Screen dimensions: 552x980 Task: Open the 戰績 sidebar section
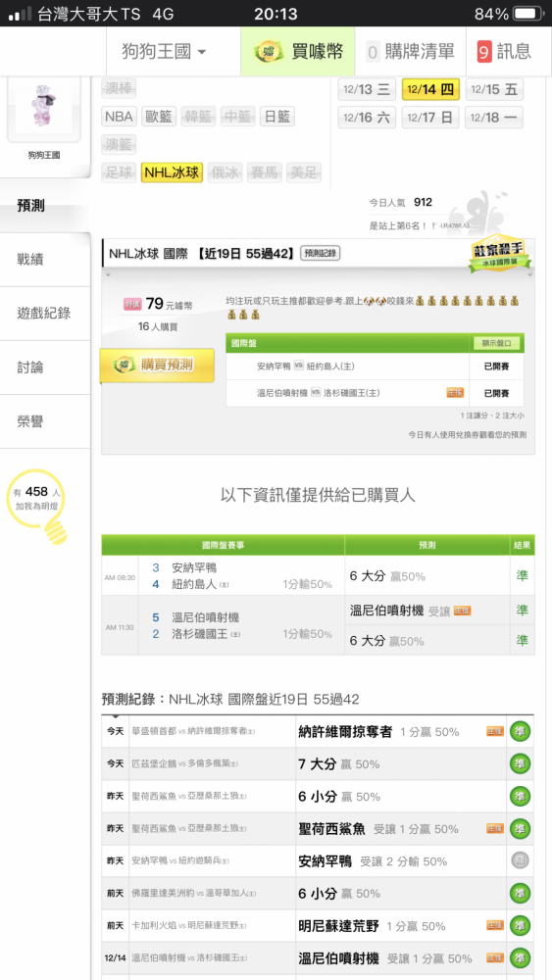pyautogui.click(x=45, y=260)
